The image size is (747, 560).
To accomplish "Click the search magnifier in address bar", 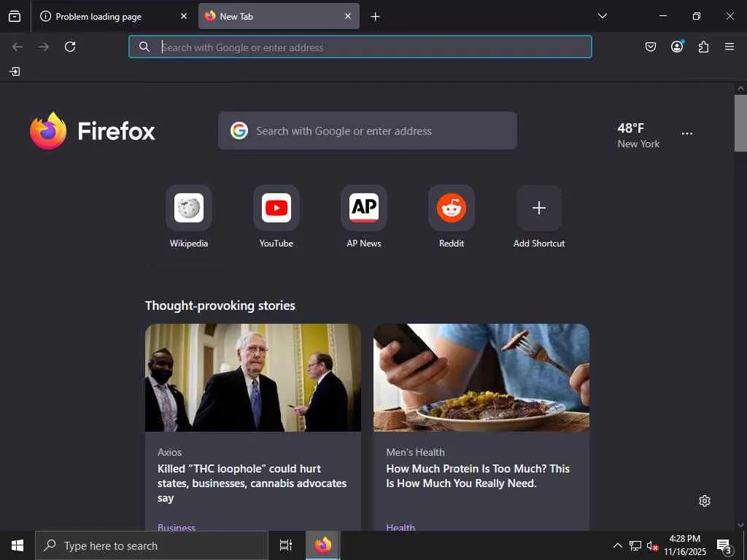I will click(x=144, y=47).
